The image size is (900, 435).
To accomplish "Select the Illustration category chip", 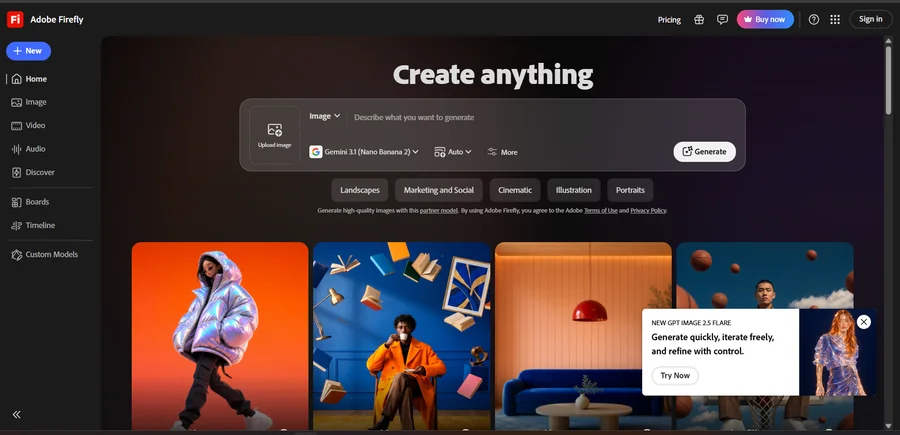I will click(574, 190).
